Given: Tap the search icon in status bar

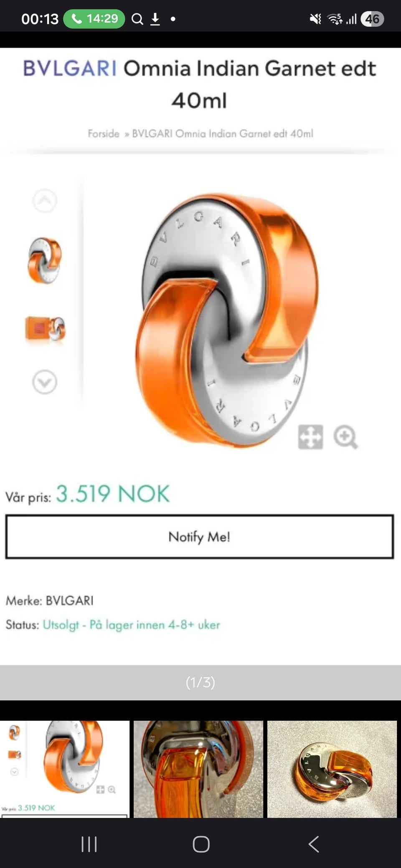Looking at the screenshot, I should pyautogui.click(x=137, y=19).
